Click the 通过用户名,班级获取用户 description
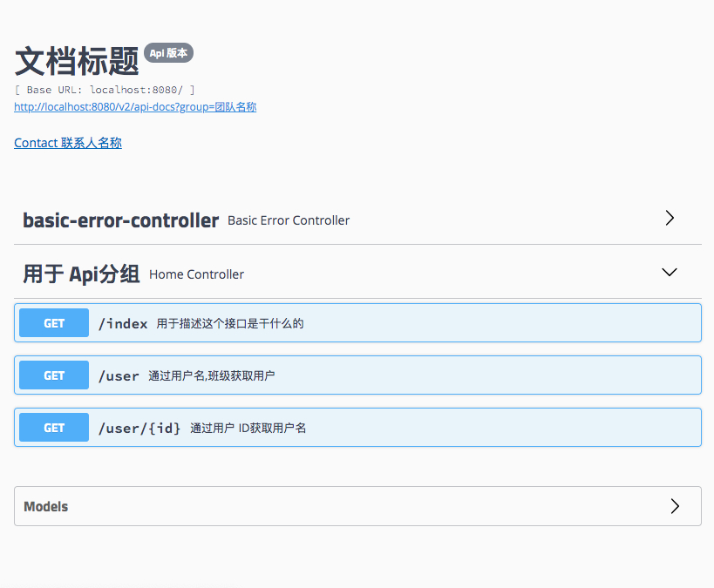 tap(212, 376)
